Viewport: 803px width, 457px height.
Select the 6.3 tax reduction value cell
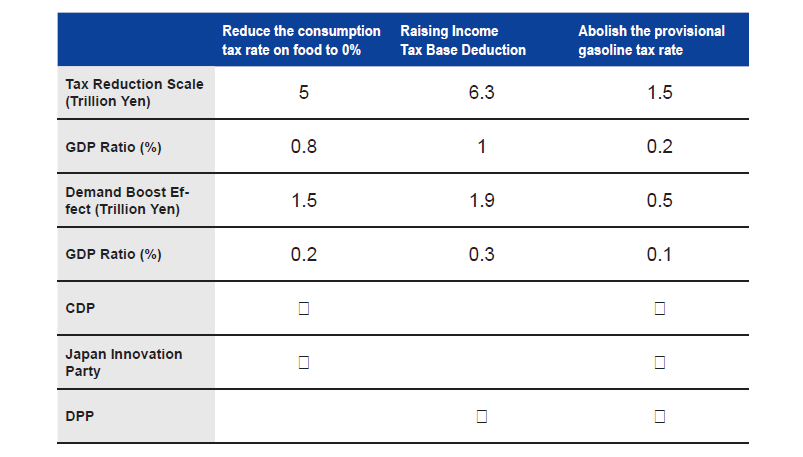pyautogui.click(x=482, y=93)
